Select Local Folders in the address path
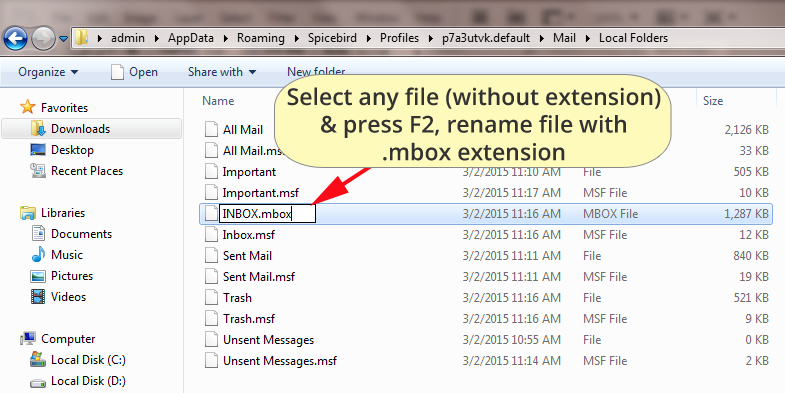 pos(633,38)
